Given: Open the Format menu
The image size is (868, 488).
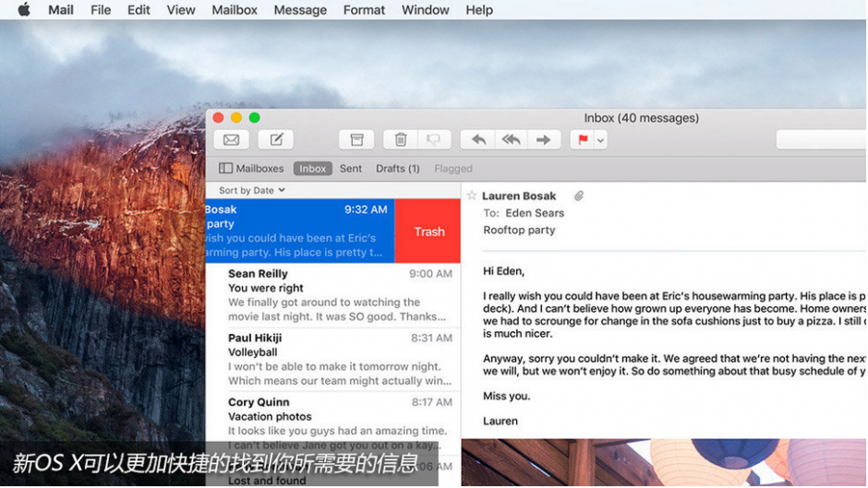Looking at the screenshot, I should 364,10.
